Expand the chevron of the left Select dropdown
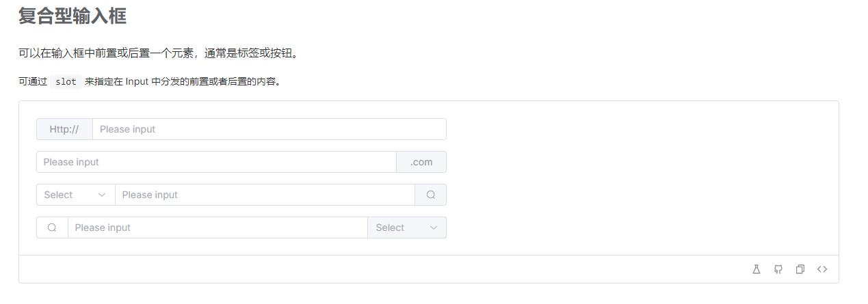Viewport: 868px width, 304px height. (102, 195)
